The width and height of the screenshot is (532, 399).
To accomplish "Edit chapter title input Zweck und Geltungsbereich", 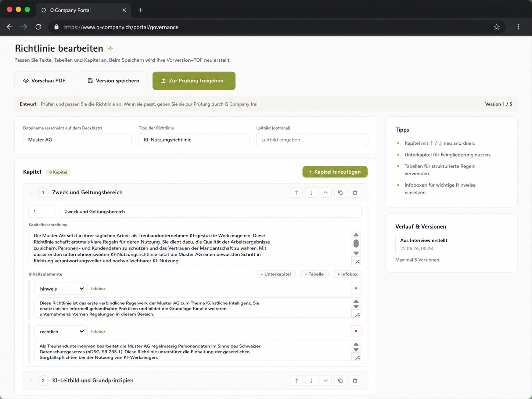I will coord(211,212).
